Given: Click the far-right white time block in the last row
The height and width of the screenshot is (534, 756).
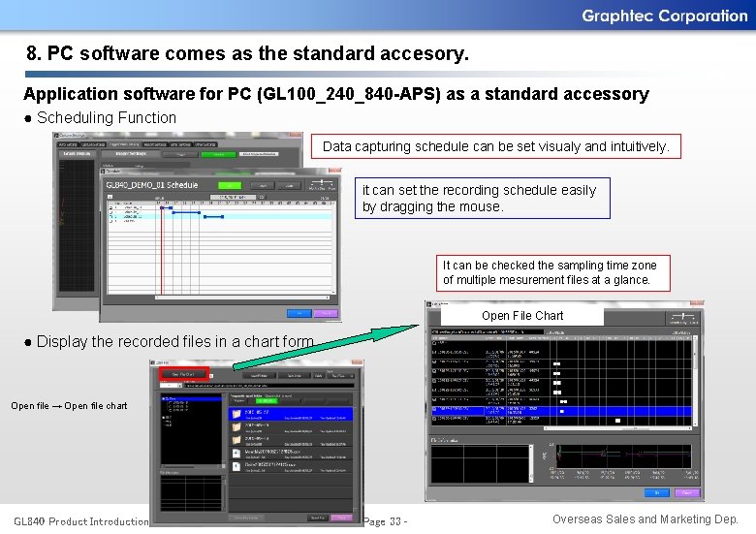Looking at the screenshot, I should 617,421.
